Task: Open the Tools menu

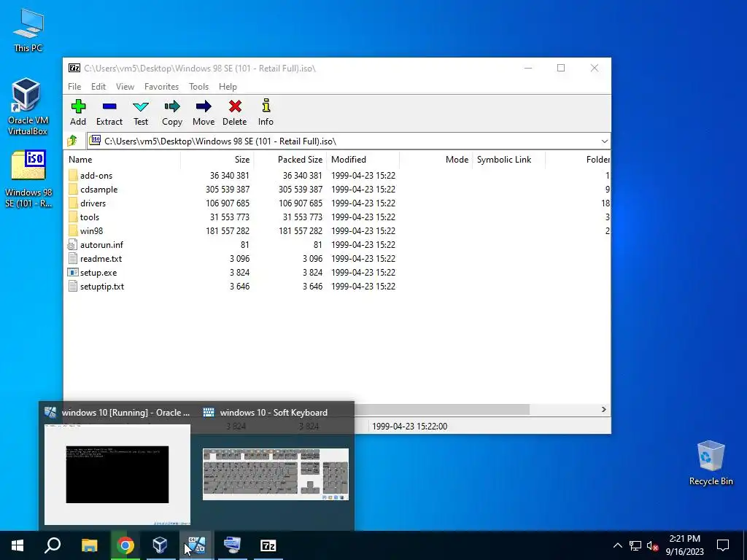Action: (x=198, y=87)
